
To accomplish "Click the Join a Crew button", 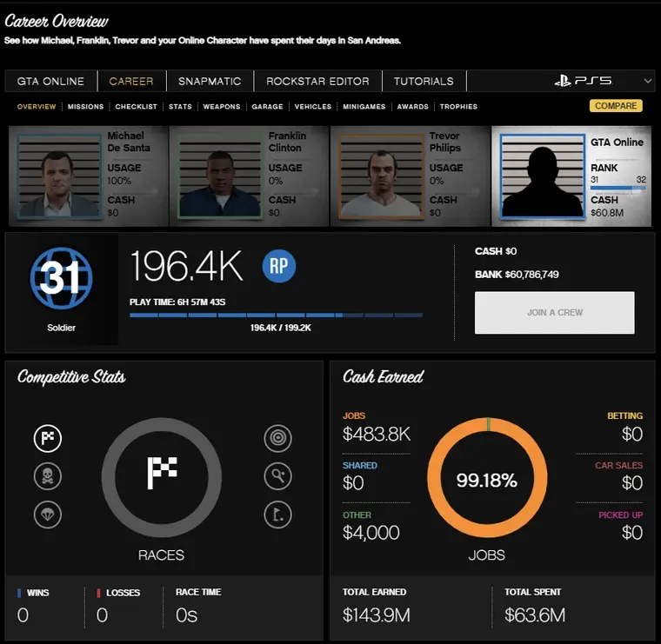I will (x=554, y=313).
